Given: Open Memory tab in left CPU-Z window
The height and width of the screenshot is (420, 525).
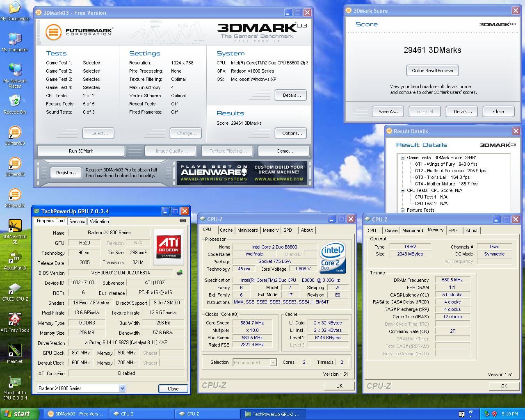Looking at the screenshot, I should (271, 230).
